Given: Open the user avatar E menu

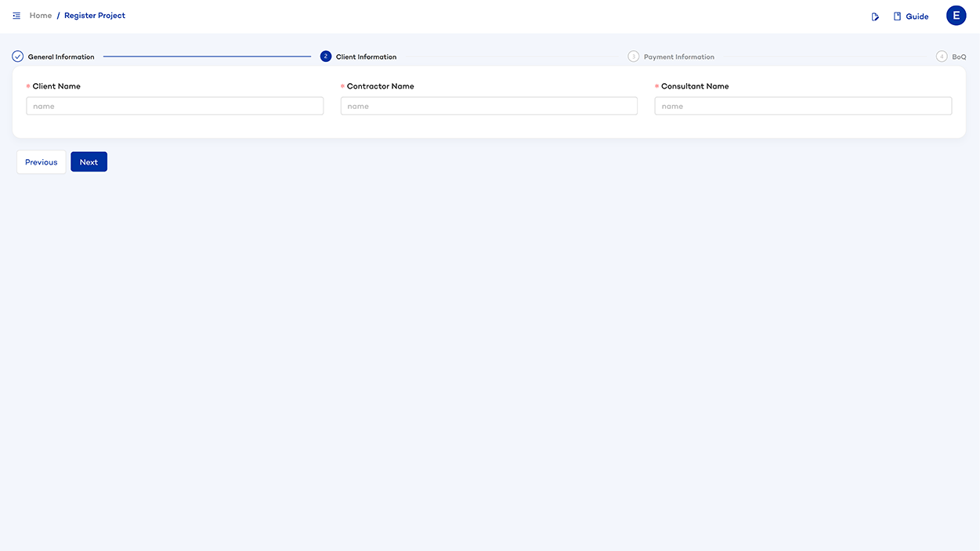Looking at the screenshot, I should point(956,16).
